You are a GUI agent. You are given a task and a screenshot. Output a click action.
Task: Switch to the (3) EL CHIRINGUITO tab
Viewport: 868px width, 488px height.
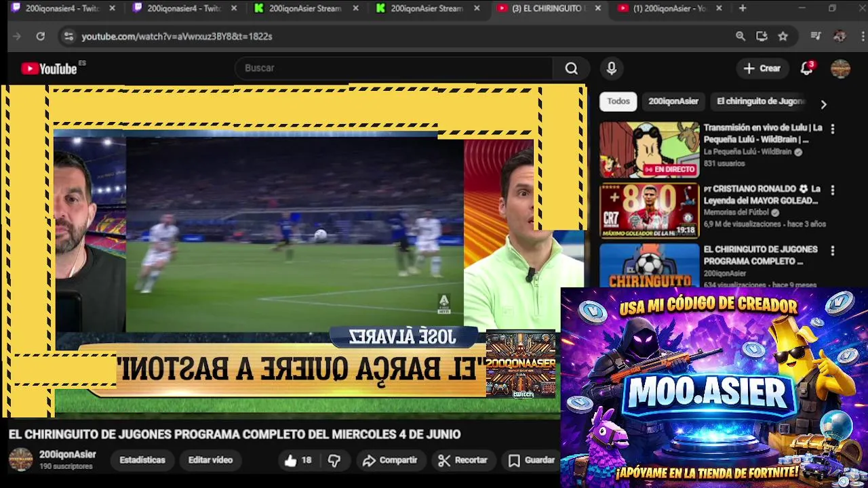coord(548,8)
